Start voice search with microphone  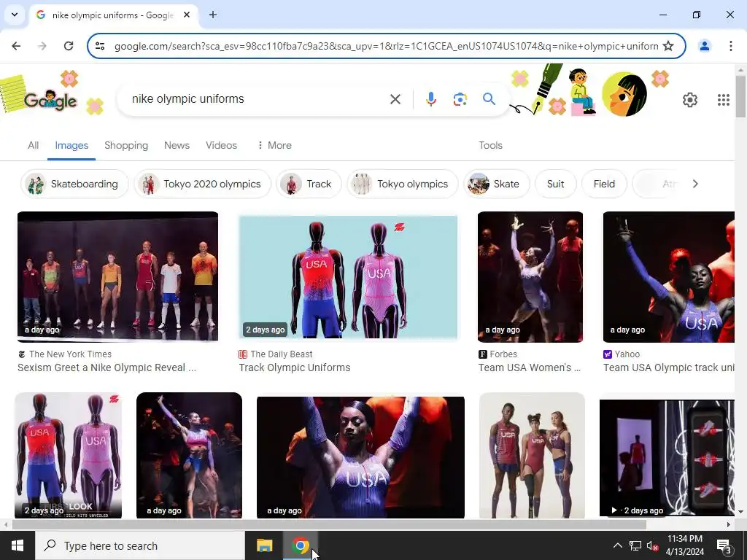pyautogui.click(x=430, y=99)
